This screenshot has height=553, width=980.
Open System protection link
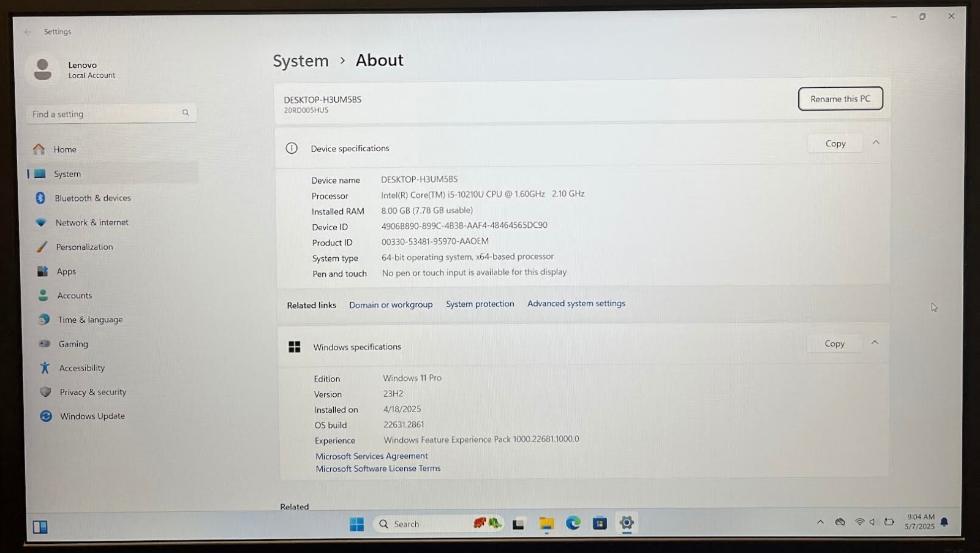pyautogui.click(x=480, y=304)
